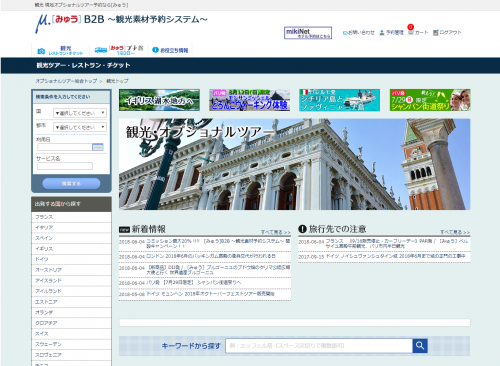500x366 pixels.
Task: Open the info お役立ち情報 tab icon
Action: pos(155,50)
